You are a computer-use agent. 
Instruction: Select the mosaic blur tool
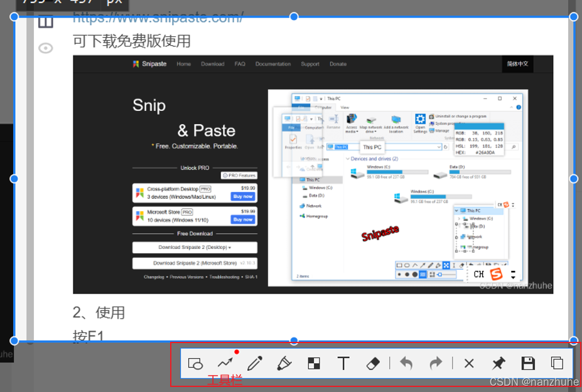pos(314,363)
